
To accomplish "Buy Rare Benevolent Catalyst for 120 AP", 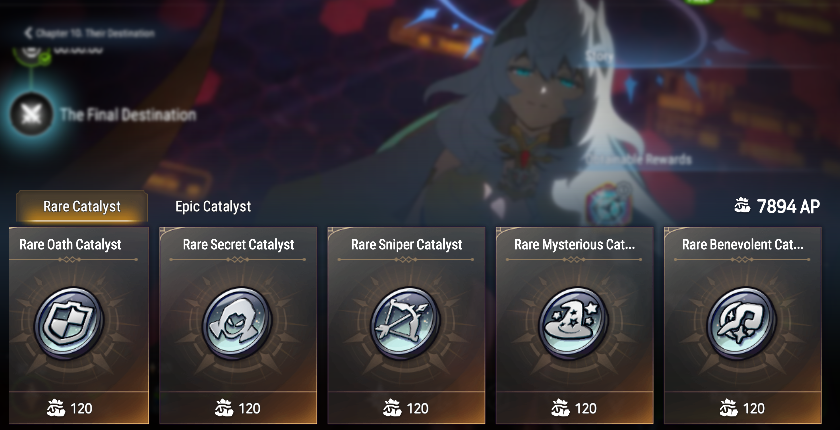I will tap(742, 408).
